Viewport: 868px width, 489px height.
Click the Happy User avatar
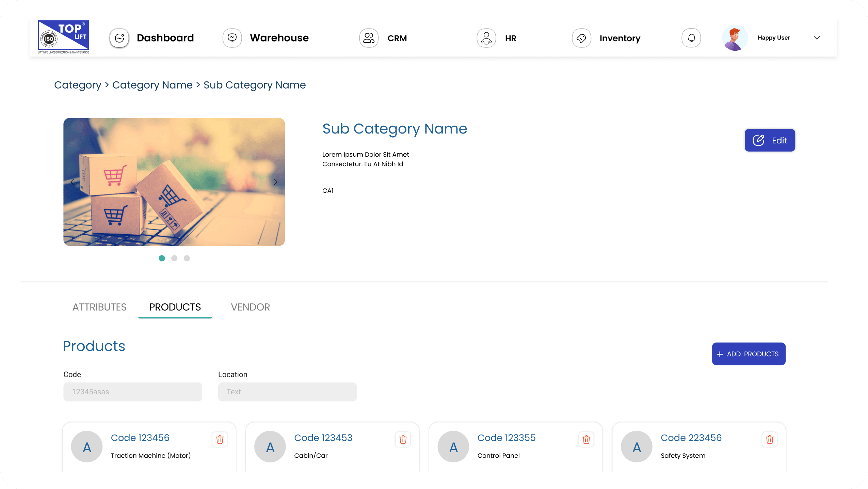tap(735, 38)
